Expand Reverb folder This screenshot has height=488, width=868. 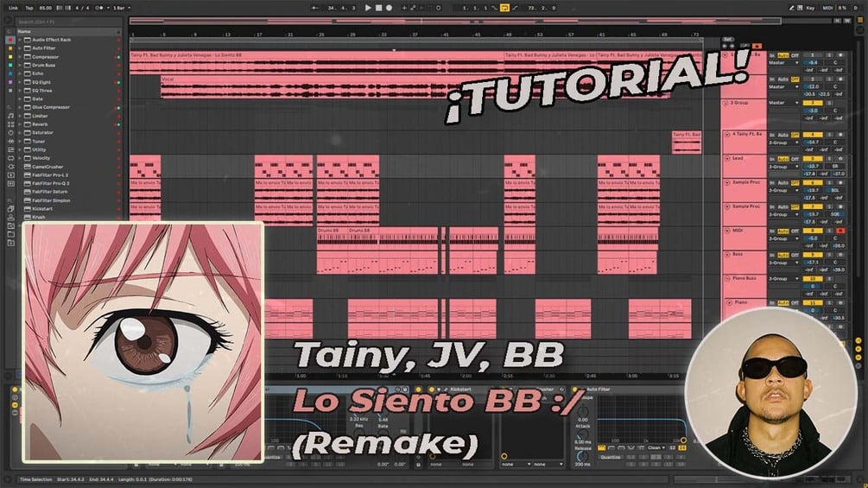[20, 124]
